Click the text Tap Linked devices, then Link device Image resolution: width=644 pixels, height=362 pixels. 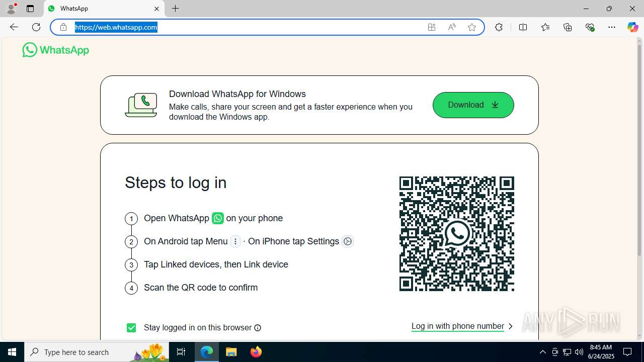(216, 264)
